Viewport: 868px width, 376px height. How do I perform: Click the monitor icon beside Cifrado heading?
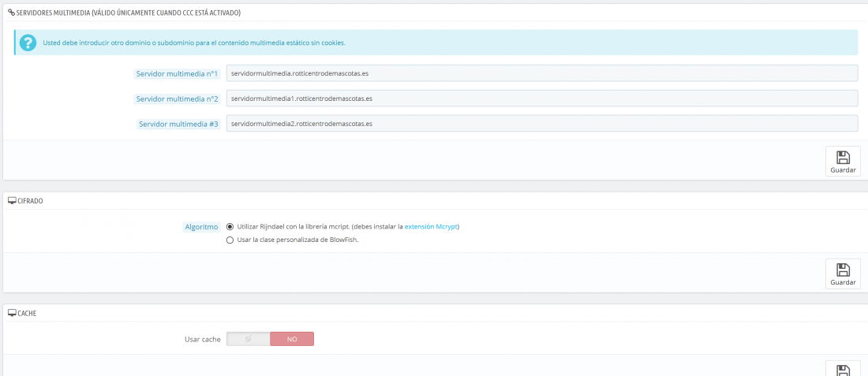[12, 201]
